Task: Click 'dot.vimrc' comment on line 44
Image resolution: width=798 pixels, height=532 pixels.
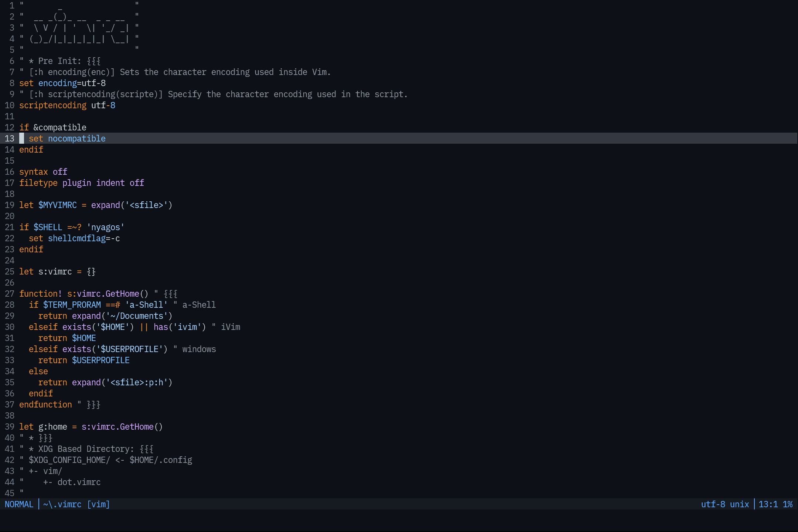Action: click(79, 482)
